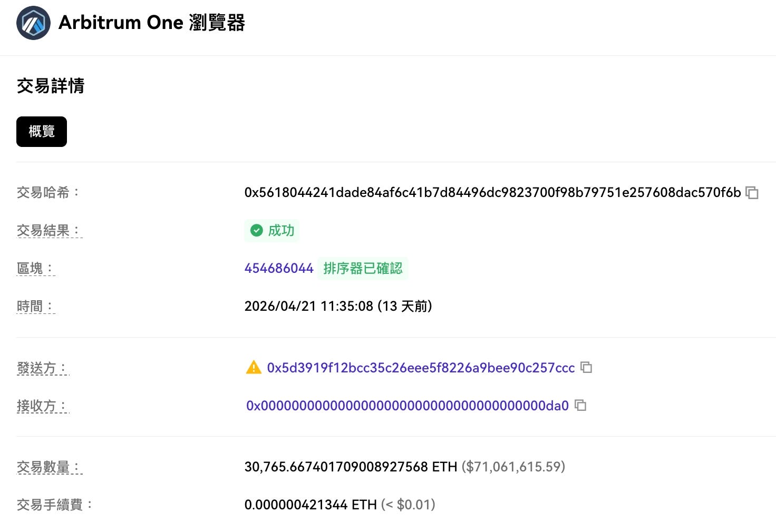
Task: Click the yellow warning triangle icon
Action: pos(254,367)
